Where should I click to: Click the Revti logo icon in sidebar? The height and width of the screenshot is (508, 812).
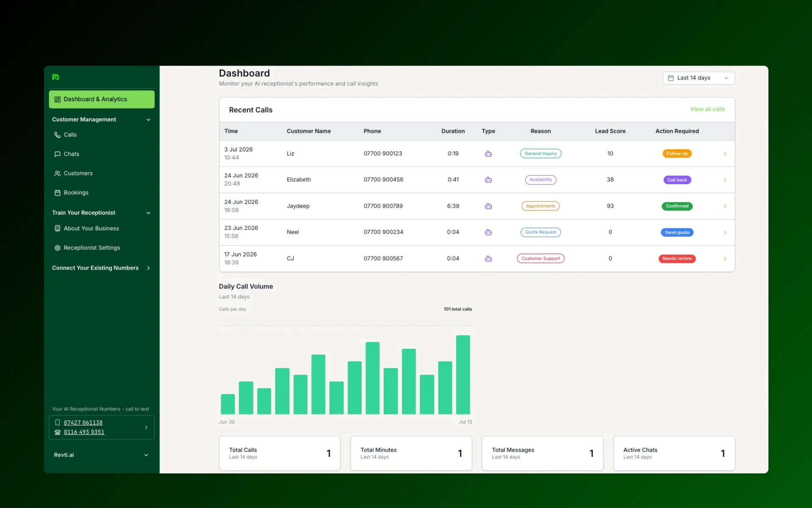click(x=55, y=77)
